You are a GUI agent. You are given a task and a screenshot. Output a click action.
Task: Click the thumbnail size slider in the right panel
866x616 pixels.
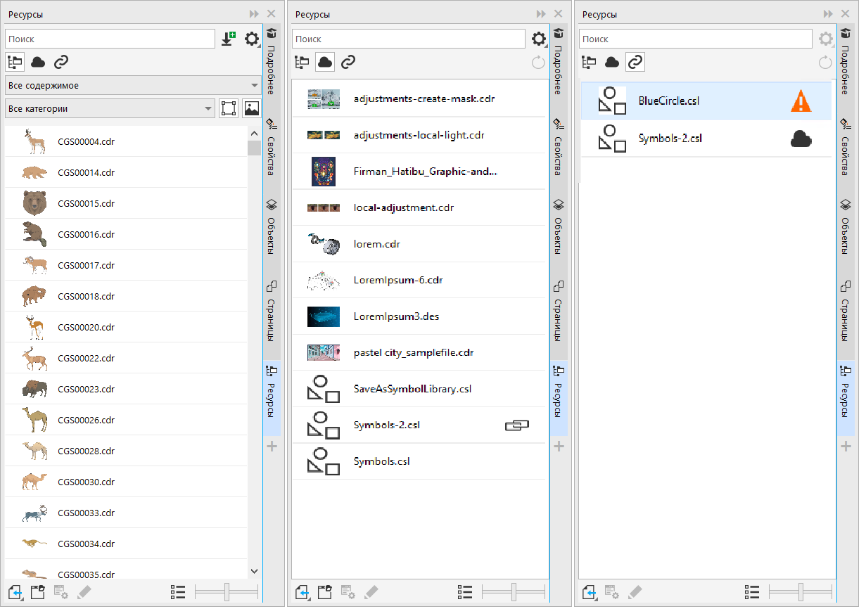point(801,592)
